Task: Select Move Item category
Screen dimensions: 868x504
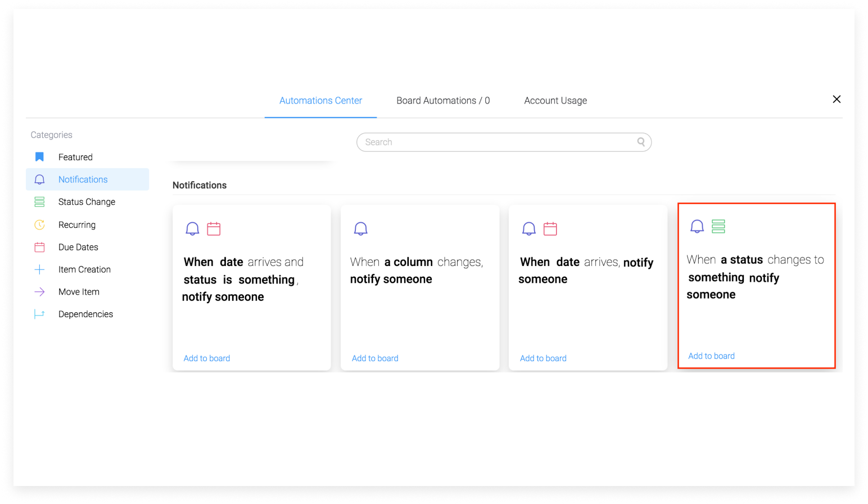Action: (87, 292)
